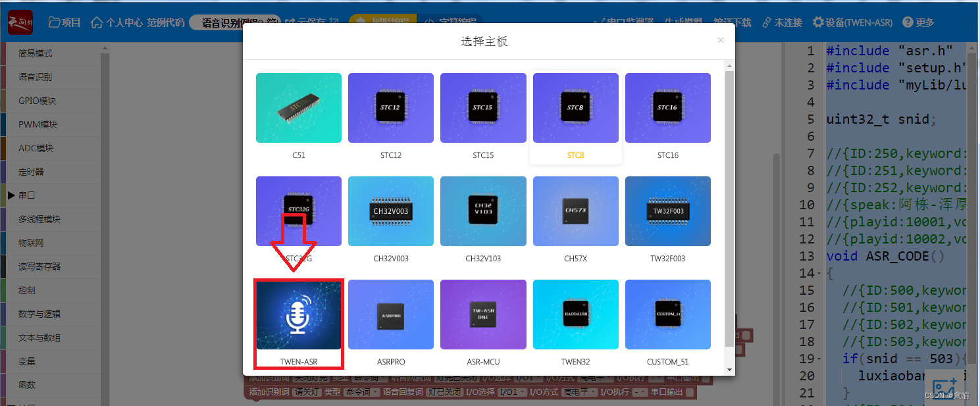The width and height of the screenshot is (980, 406).
Task: Open 设备(TWEN-ASR) device settings gear
Action: (853, 21)
